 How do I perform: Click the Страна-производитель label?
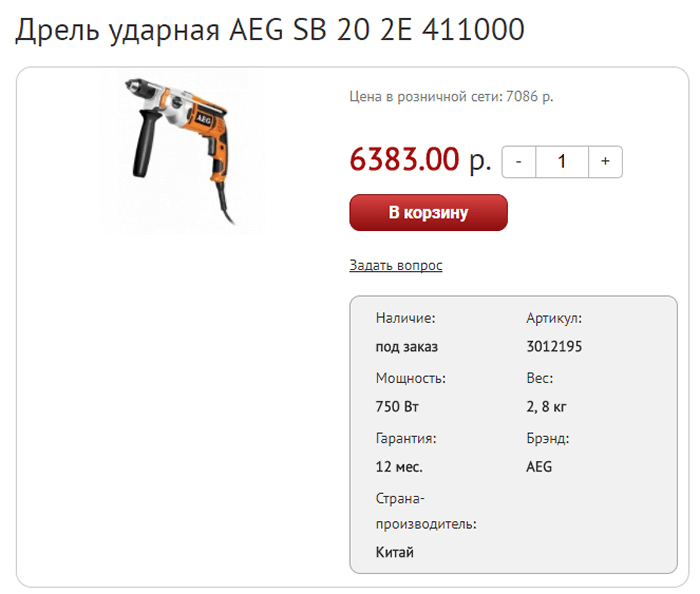point(426,511)
